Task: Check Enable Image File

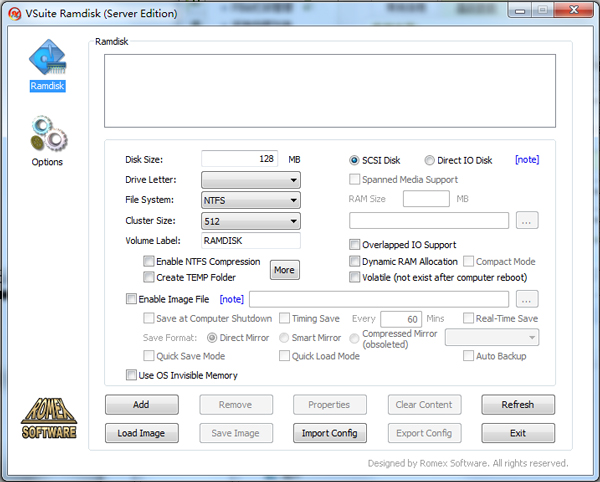Action: click(131, 299)
